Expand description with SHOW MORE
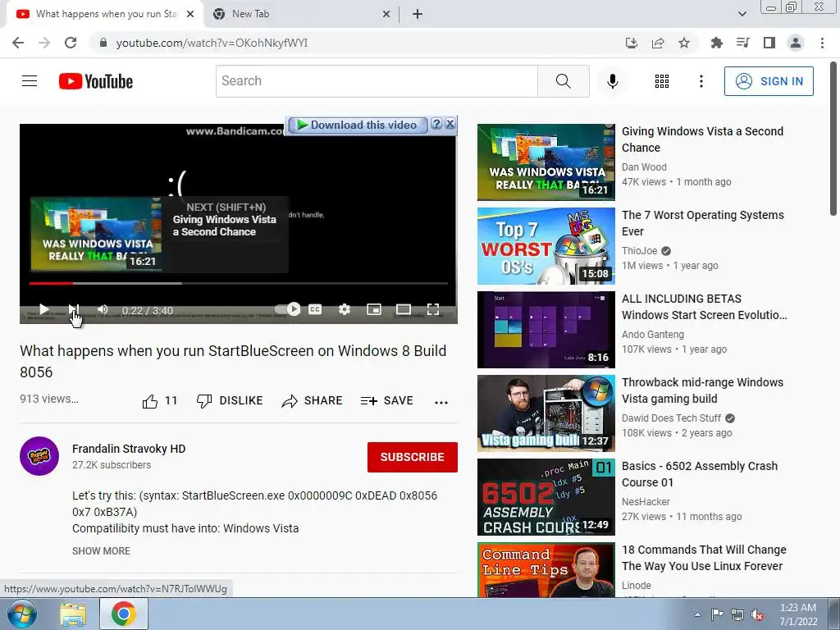 [101, 550]
